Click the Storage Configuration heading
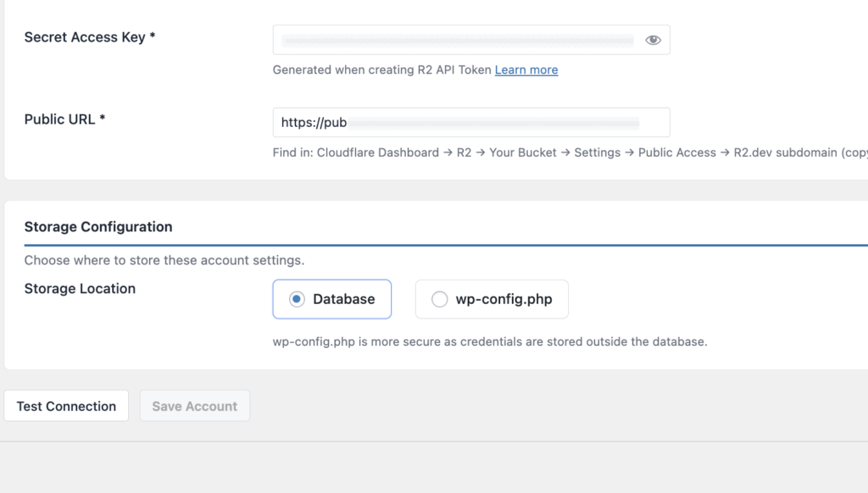Viewport: 868px width, 493px height. point(98,227)
